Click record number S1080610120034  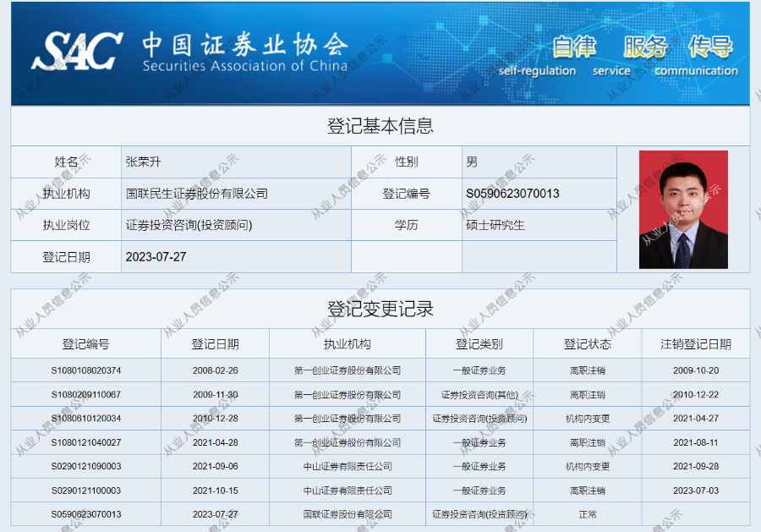[x=86, y=419]
